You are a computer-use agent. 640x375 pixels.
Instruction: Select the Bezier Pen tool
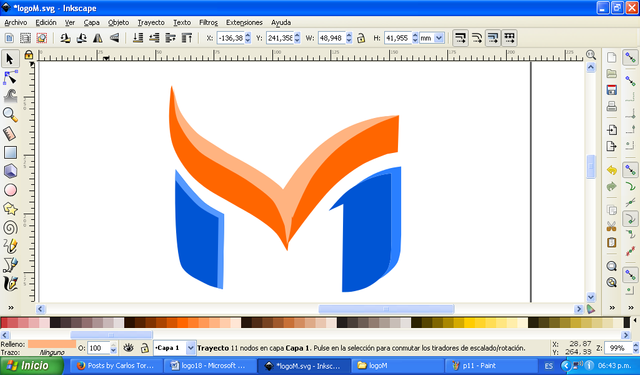click(x=10, y=265)
